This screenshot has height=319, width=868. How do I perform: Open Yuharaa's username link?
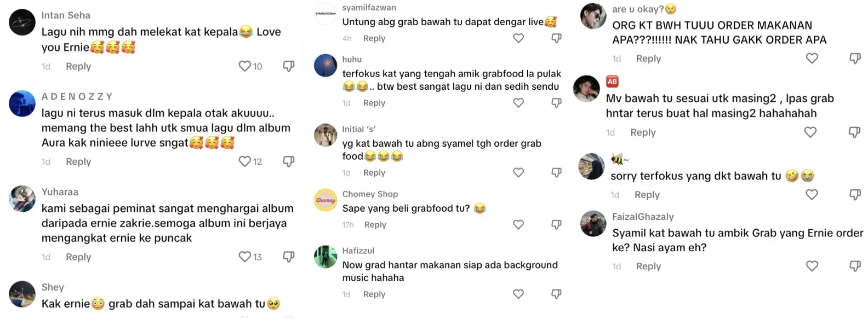(x=60, y=192)
